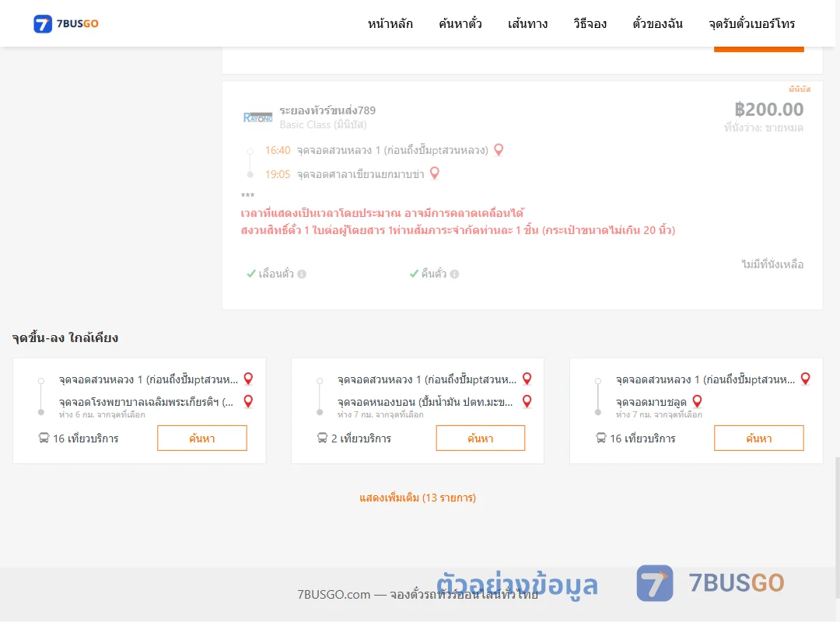Click stop name จุดจอดศาลาเขียวแยกมาบข่า

tap(361, 174)
